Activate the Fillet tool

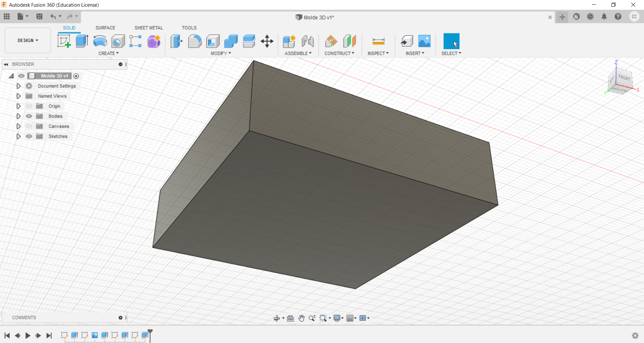click(195, 41)
